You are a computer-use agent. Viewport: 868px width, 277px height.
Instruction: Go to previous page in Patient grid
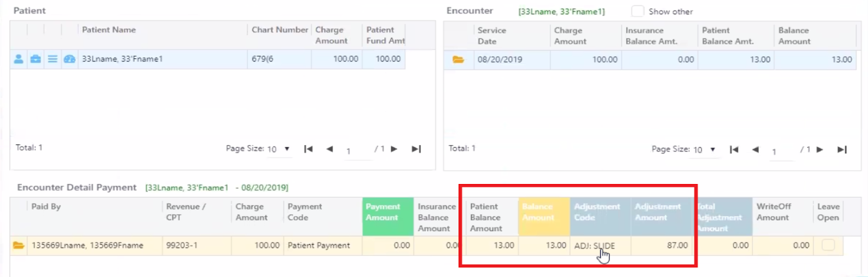(x=329, y=149)
